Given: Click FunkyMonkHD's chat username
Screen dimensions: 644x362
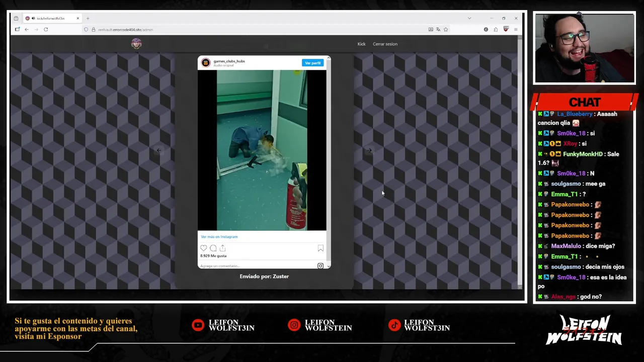Looking at the screenshot, I should pos(583,154).
